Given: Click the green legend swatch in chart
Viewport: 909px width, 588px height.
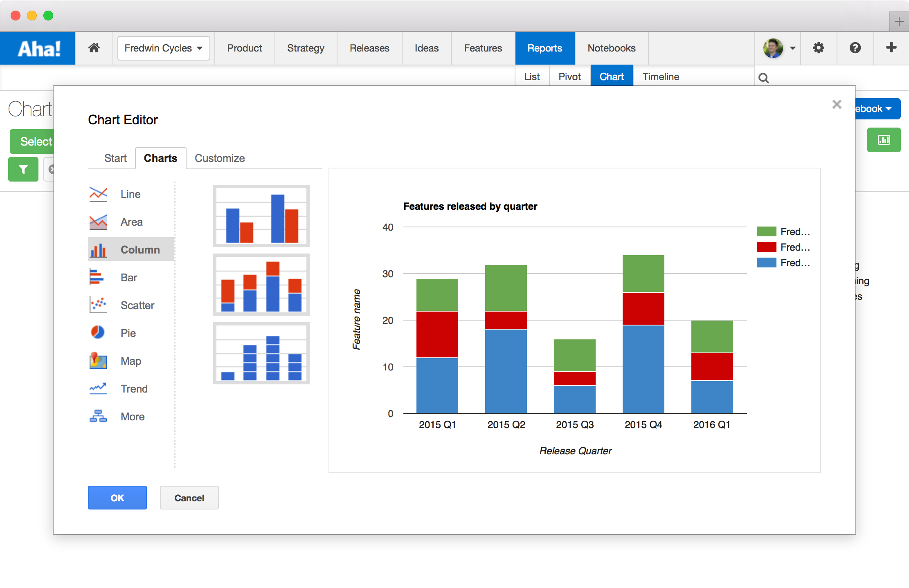Looking at the screenshot, I should [x=767, y=231].
